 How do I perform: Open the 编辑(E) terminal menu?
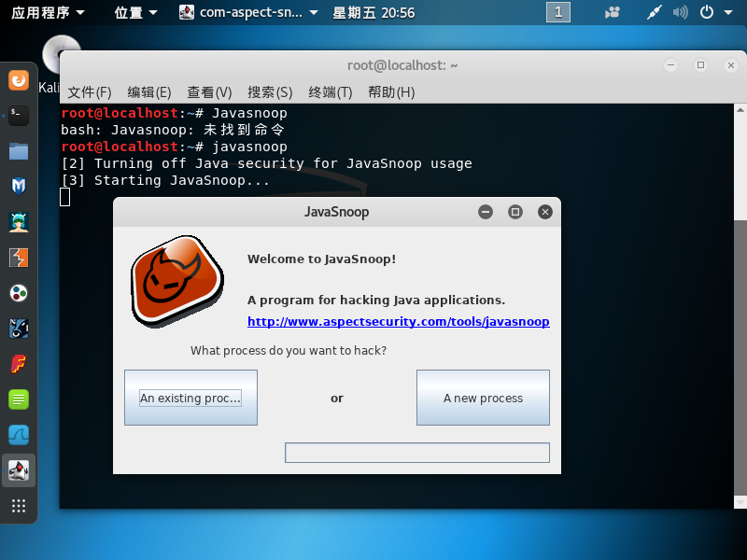tap(149, 91)
